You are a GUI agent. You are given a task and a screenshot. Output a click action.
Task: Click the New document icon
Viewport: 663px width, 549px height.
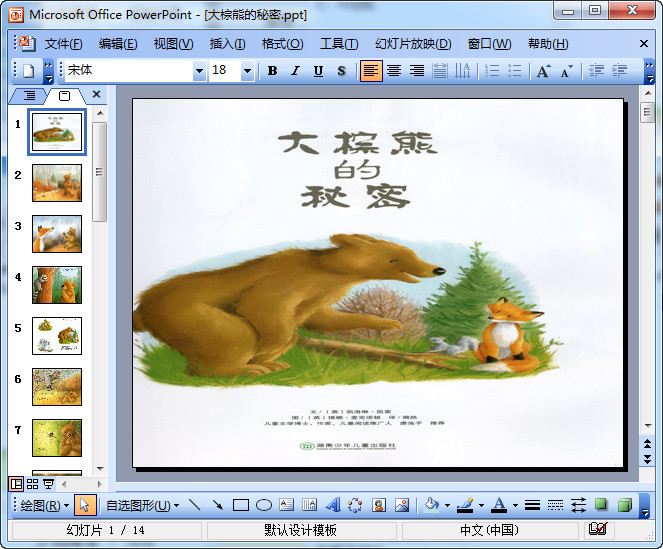pyautogui.click(x=28, y=71)
